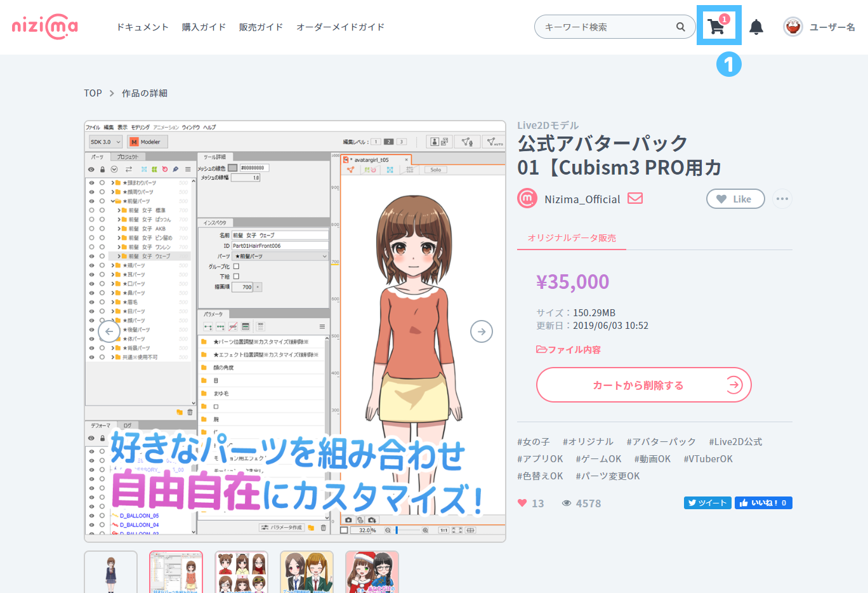
Task: Open the #動画OK tag
Action: point(652,459)
